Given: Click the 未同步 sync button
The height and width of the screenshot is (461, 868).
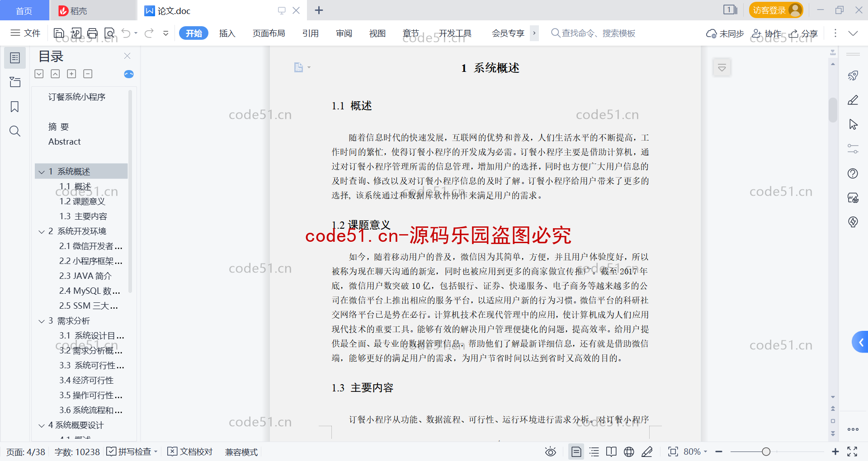Looking at the screenshot, I should [725, 33].
